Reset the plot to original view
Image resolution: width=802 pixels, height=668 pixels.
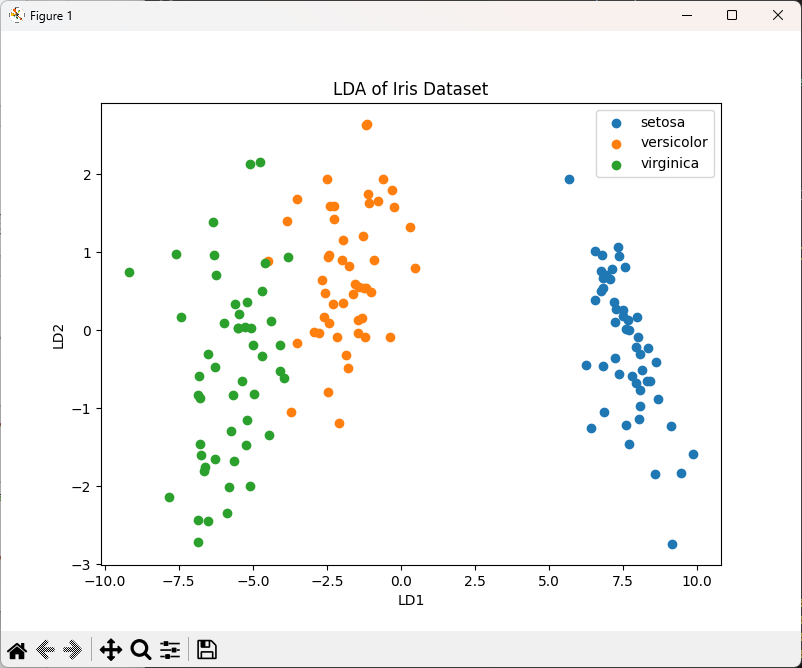point(17,650)
